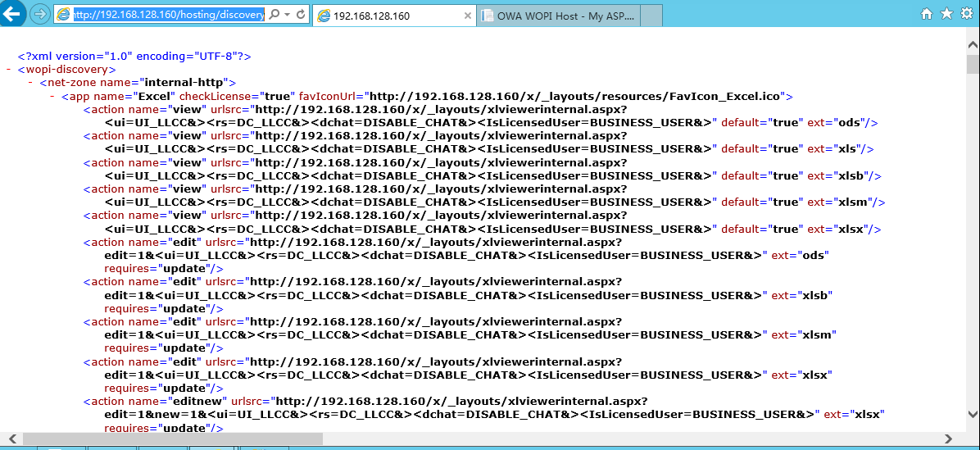Click the xml version declaration line

(134, 57)
